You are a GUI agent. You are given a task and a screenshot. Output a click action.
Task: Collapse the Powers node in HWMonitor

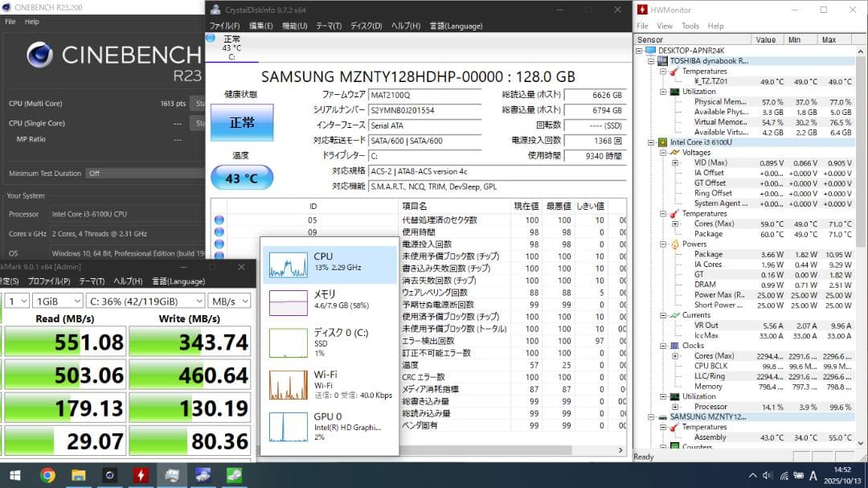(x=663, y=244)
